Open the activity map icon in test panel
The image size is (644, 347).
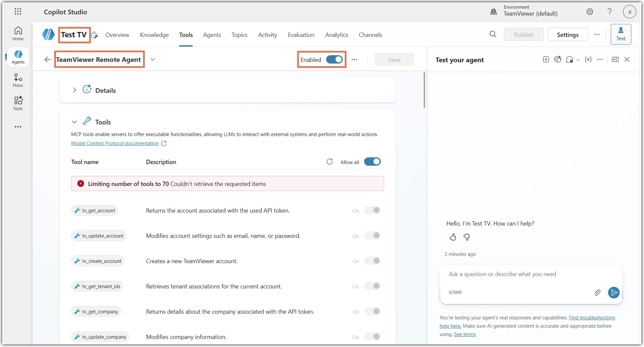coord(558,60)
